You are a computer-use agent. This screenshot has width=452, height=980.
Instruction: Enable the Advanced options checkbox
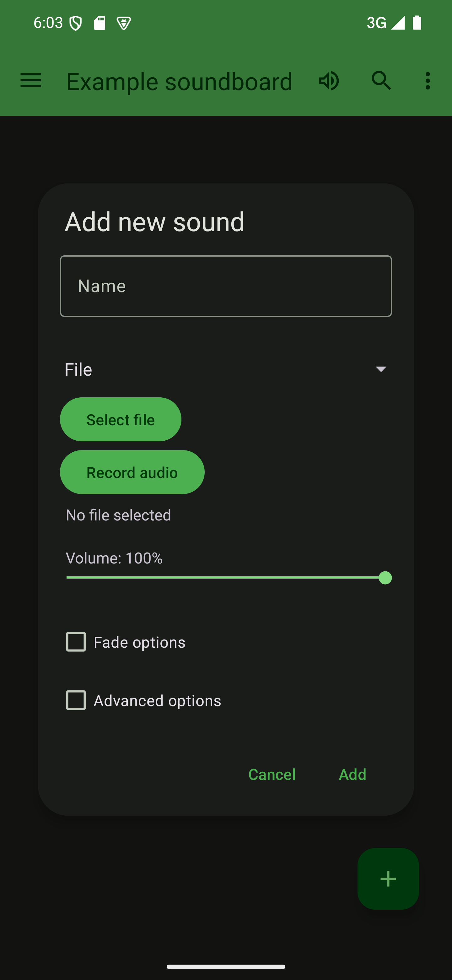[x=76, y=700]
